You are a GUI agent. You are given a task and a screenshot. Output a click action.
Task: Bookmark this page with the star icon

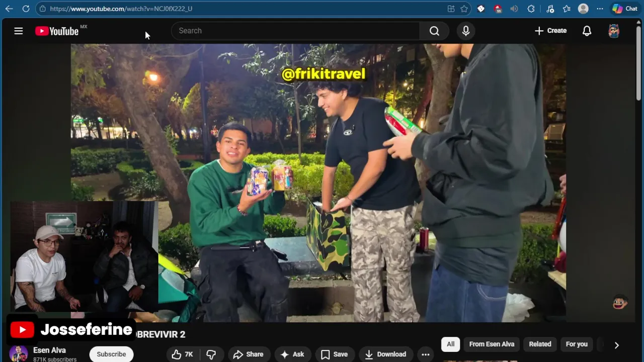[x=464, y=9]
